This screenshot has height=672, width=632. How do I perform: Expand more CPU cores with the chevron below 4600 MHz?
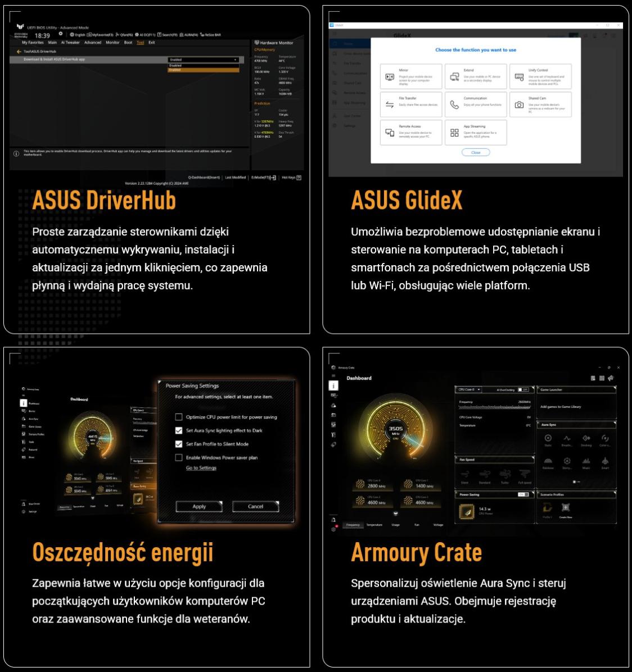395,514
